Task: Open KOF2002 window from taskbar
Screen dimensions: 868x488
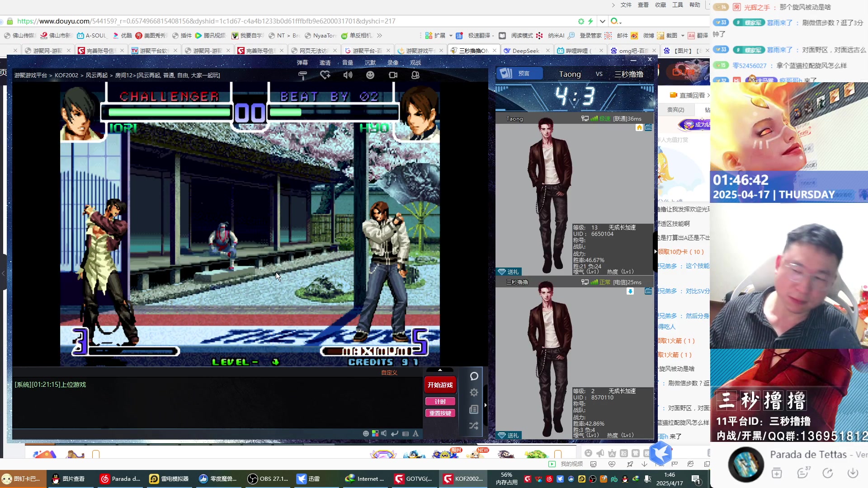Action: click(x=463, y=479)
